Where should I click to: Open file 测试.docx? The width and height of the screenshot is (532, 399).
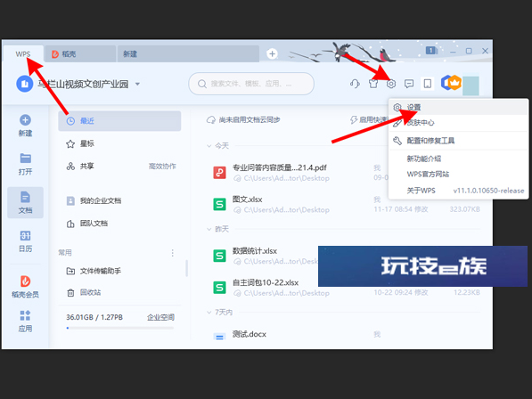[x=250, y=334]
